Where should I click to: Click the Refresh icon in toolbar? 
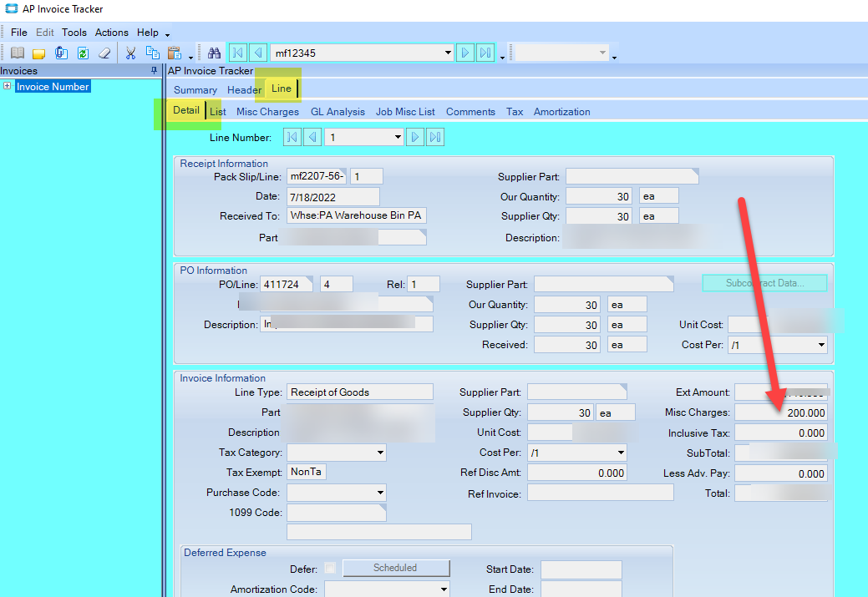pos(83,53)
